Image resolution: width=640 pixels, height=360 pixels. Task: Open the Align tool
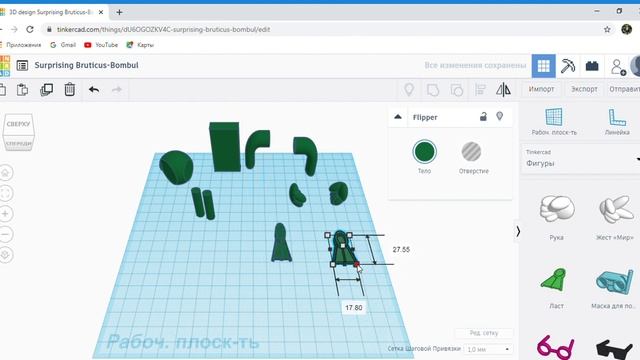click(x=480, y=89)
